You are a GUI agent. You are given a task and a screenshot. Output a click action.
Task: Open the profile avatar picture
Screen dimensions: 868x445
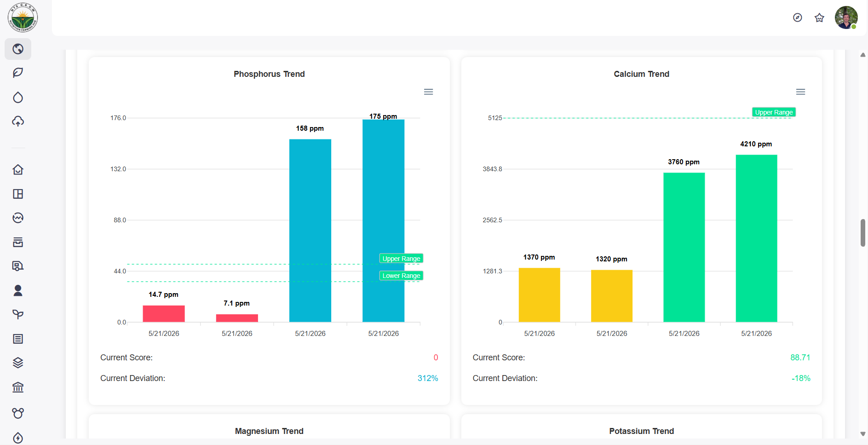(846, 17)
